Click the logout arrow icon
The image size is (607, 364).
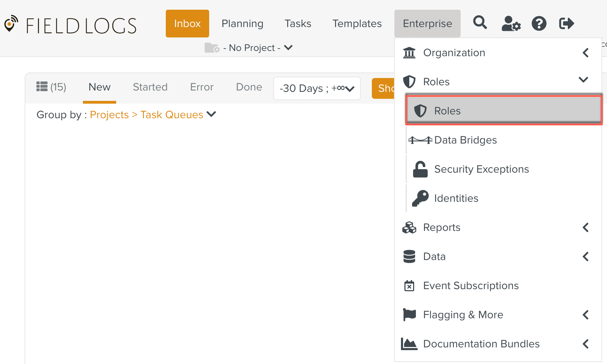click(x=566, y=24)
